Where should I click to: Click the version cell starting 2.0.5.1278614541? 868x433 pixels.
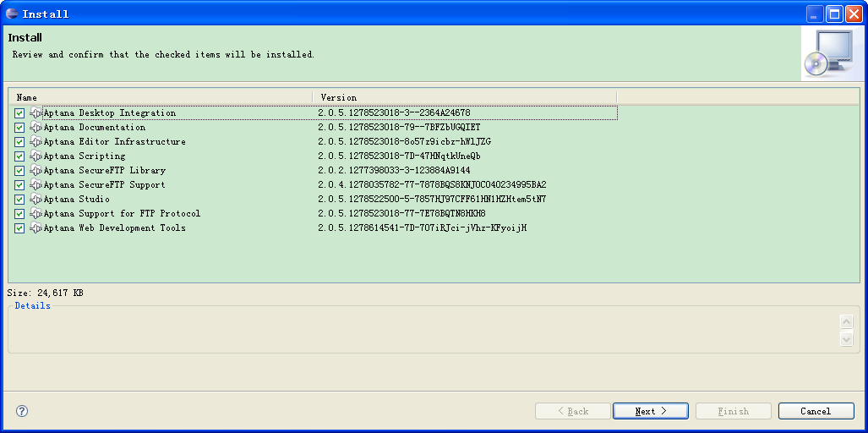(423, 228)
